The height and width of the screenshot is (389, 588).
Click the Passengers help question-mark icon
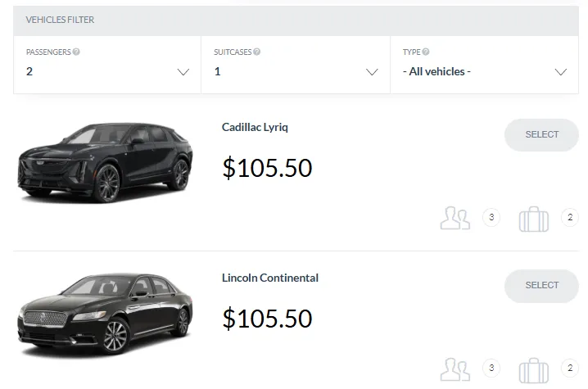click(76, 52)
